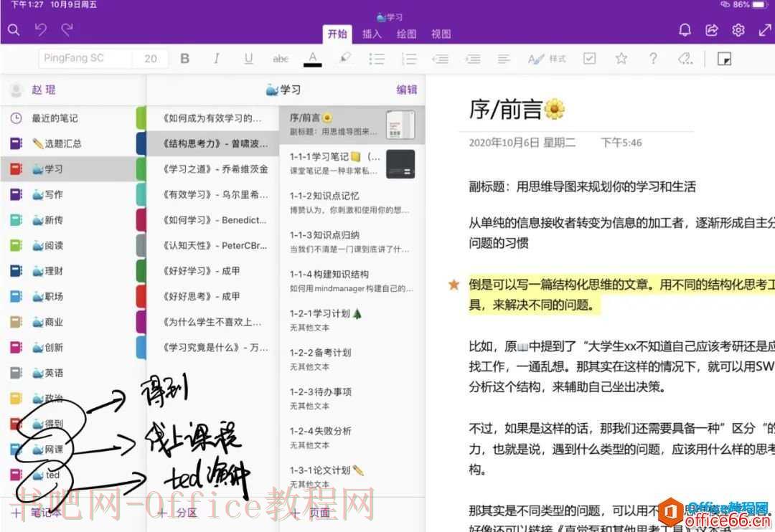Open the 理财 notebook
The width and height of the screenshot is (775, 532).
pyautogui.click(x=68, y=271)
